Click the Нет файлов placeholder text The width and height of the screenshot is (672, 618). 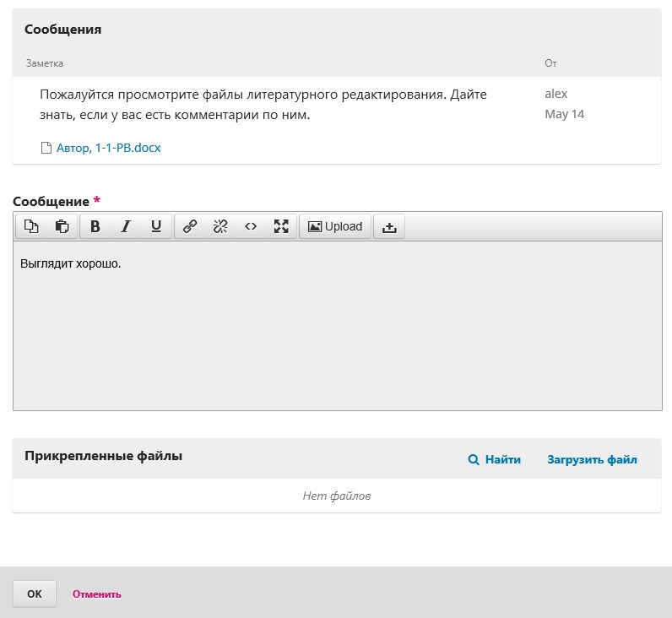pos(337,496)
